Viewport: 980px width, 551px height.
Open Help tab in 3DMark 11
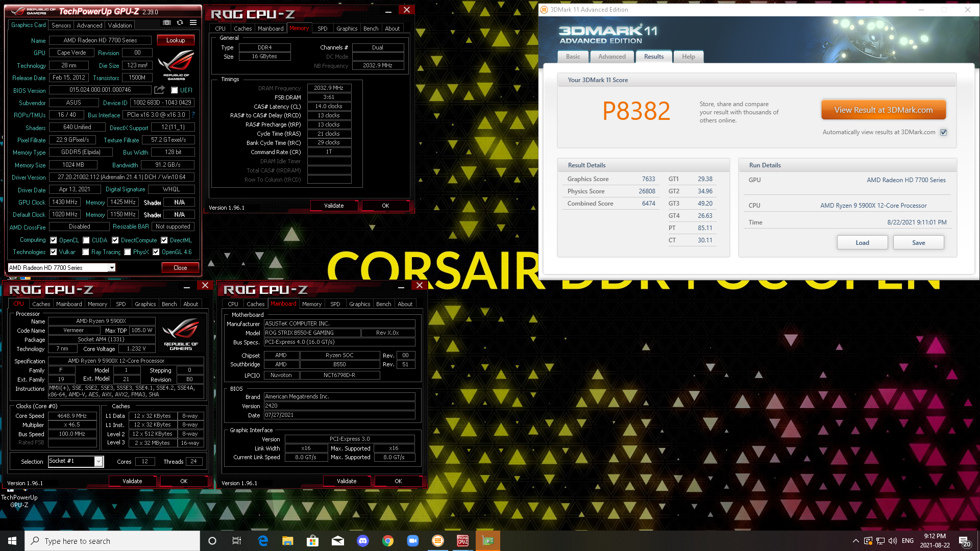pyautogui.click(x=689, y=57)
